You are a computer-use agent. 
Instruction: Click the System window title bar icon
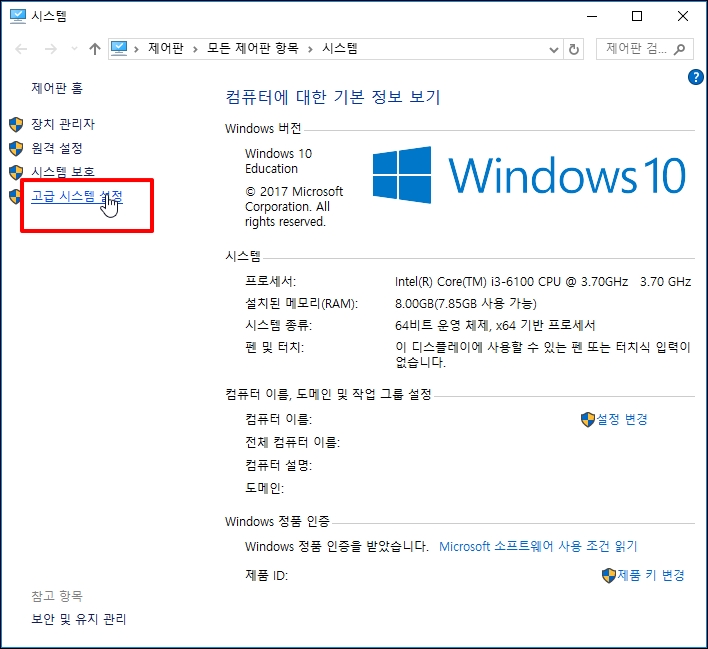click(18, 16)
